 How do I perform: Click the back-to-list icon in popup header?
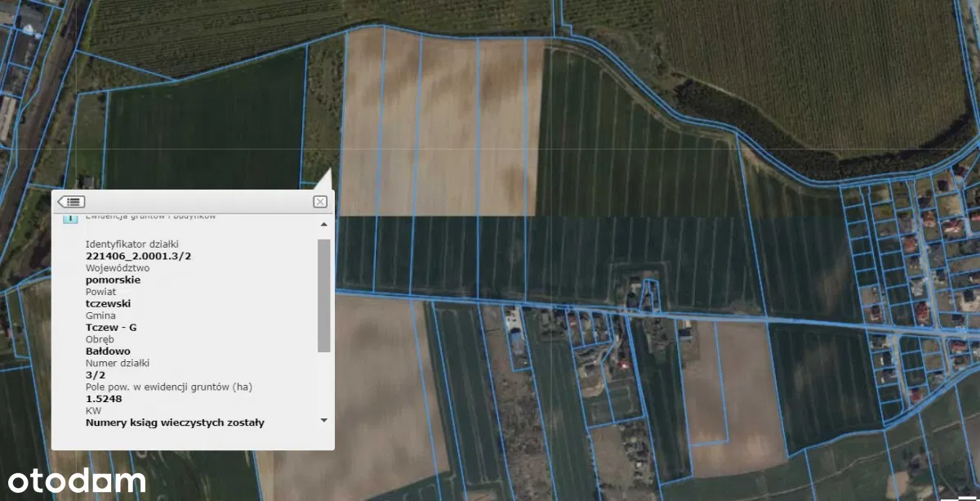(71, 202)
